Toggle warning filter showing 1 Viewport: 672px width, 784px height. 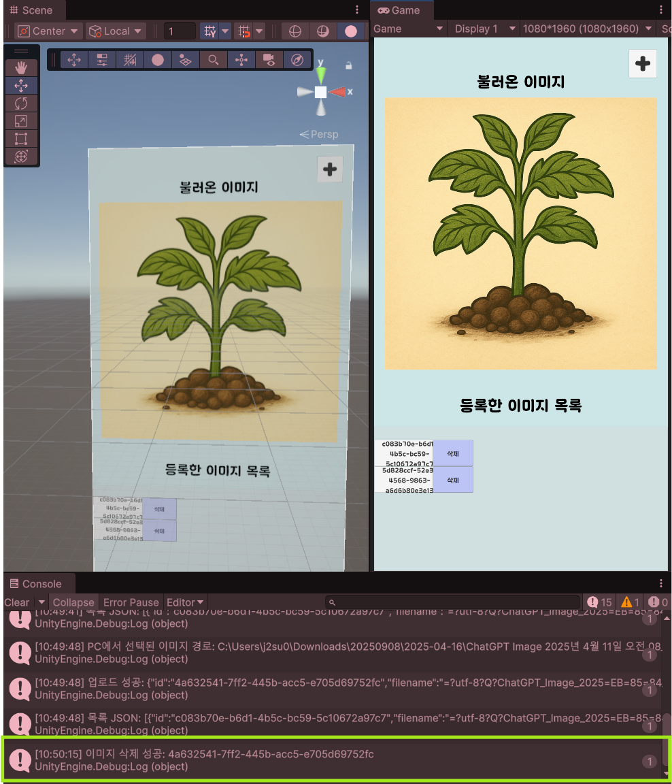point(630,602)
